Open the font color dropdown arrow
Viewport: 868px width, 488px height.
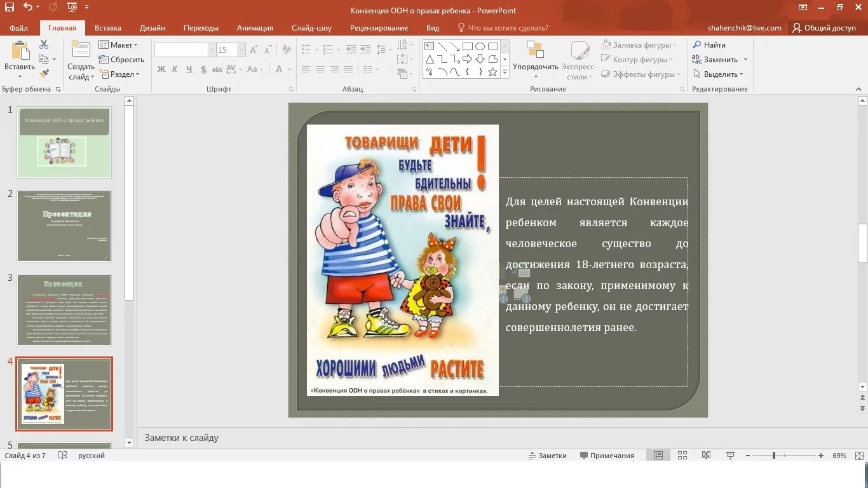coord(290,69)
